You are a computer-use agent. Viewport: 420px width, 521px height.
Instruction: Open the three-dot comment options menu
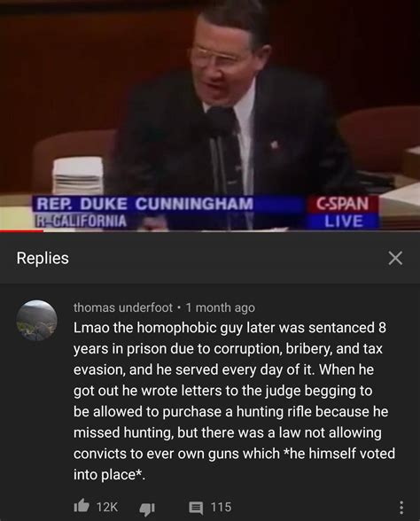(x=401, y=508)
